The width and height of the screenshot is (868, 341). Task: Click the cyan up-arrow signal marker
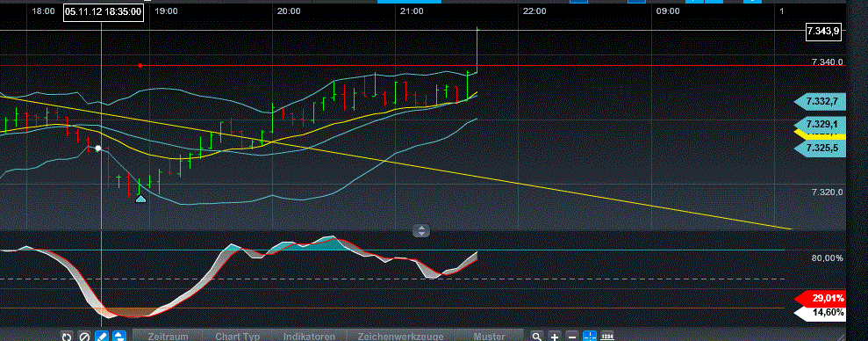click(x=140, y=199)
